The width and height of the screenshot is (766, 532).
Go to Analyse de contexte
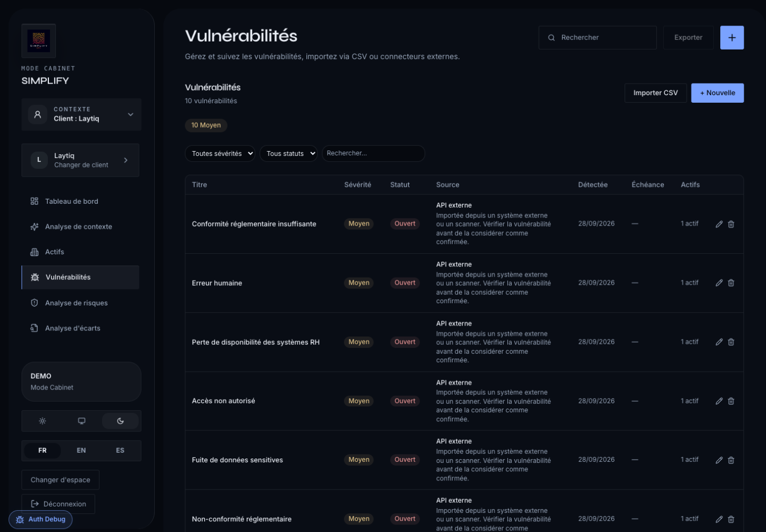tap(80, 227)
